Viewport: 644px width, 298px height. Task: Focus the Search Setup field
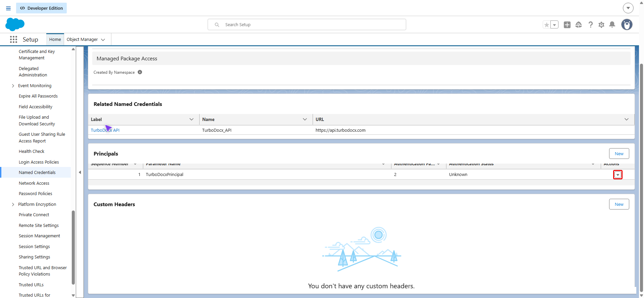tap(307, 24)
